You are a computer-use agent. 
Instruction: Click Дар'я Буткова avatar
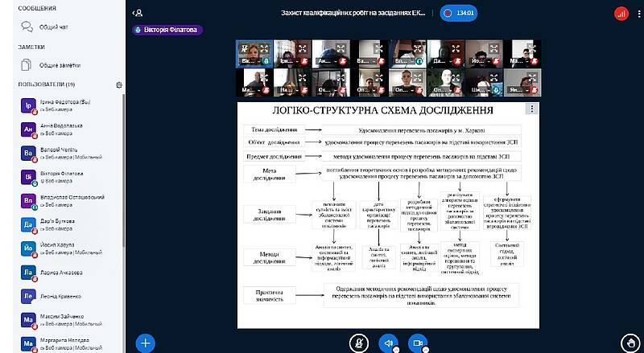[x=28, y=224]
